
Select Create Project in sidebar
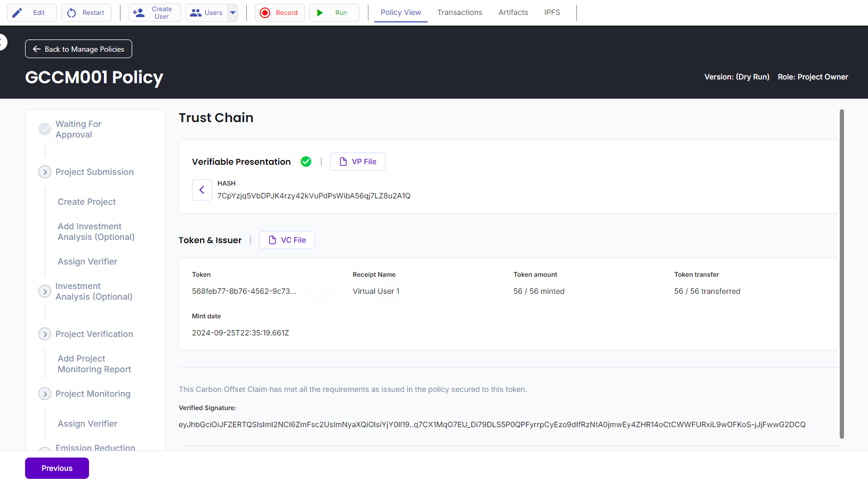[x=87, y=202]
